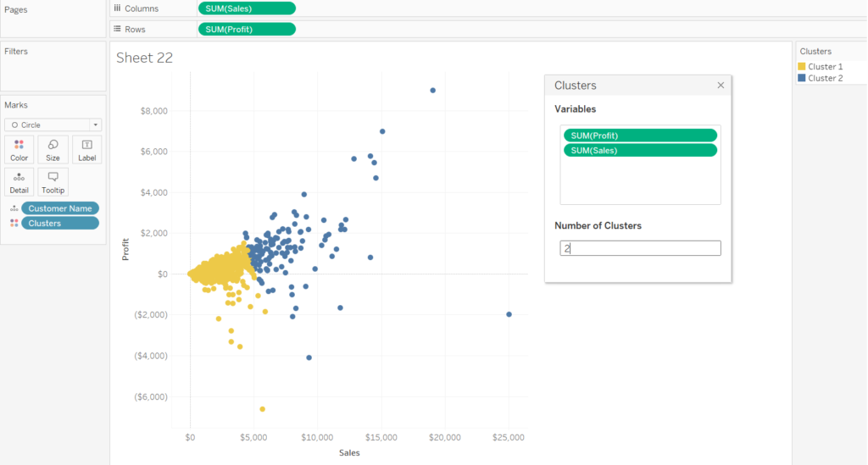Viewport: 868px width, 465px height.
Task: Click the SUM(Sales) pill on Columns shelf
Action: point(246,8)
